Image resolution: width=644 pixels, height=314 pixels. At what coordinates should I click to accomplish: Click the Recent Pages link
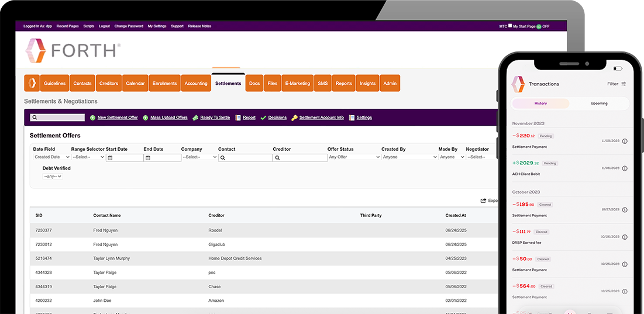click(68, 26)
